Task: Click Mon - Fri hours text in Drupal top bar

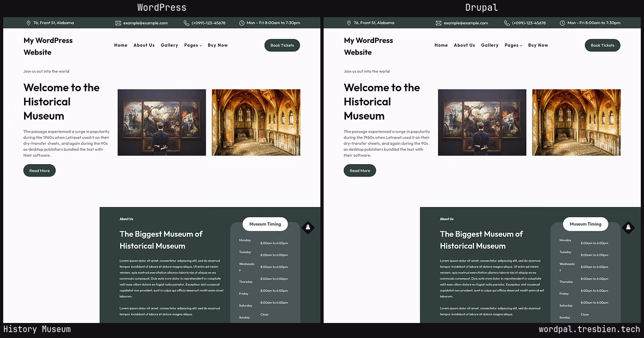Action: point(594,23)
